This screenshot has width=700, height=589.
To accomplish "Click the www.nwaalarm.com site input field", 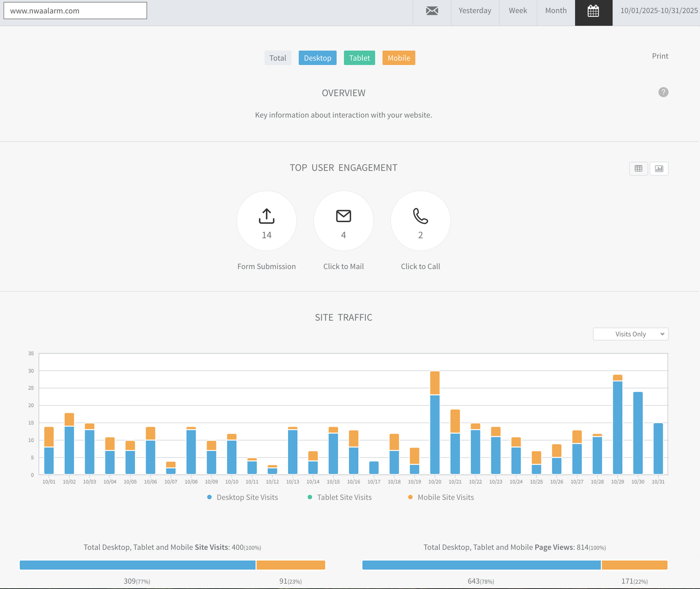I will [75, 11].
